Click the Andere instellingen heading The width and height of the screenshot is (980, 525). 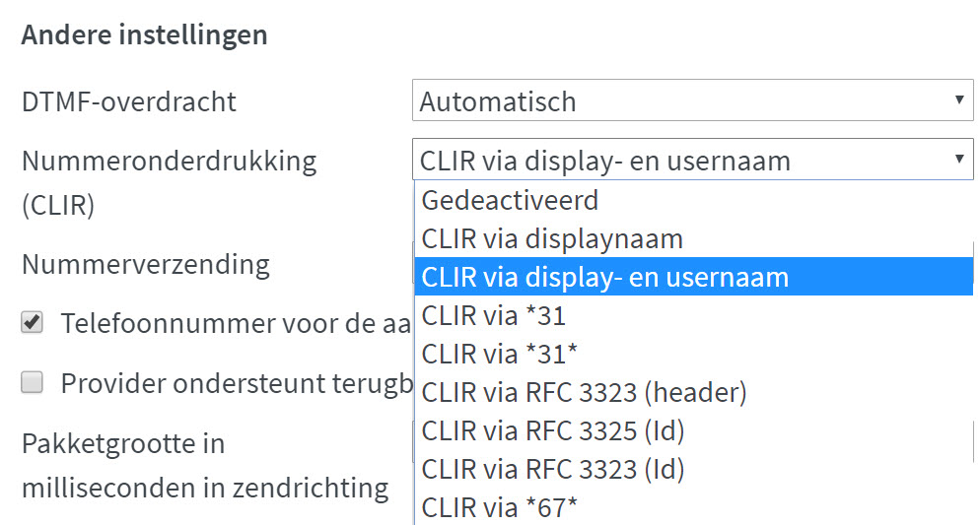pyautogui.click(x=144, y=35)
